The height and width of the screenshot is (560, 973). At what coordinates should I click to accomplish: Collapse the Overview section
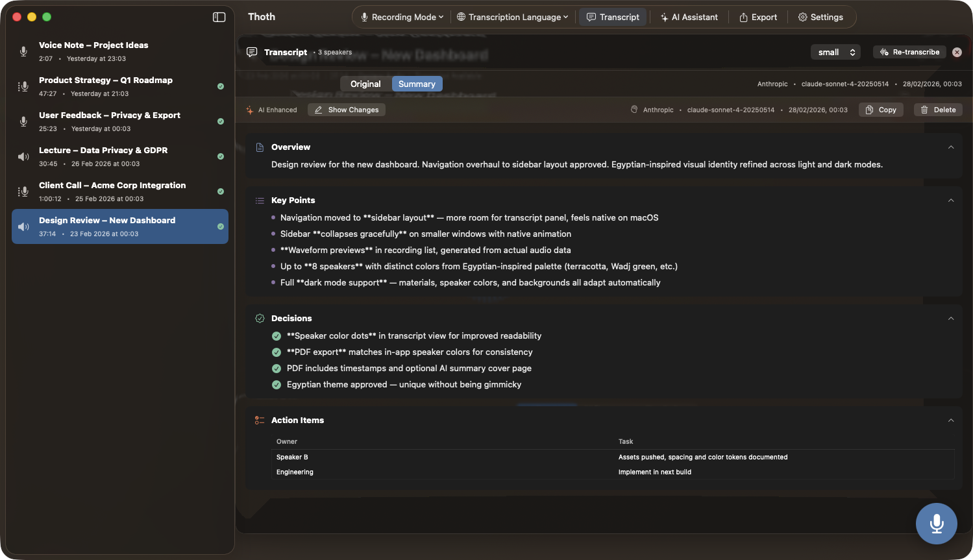coord(950,147)
